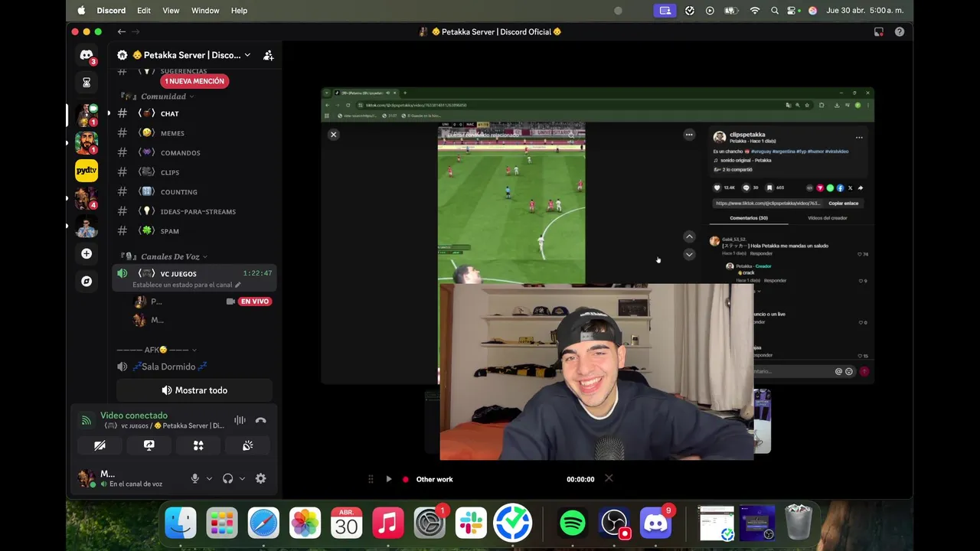Disconnect from voice with hang-up icon
This screenshot has width=980, height=551.
click(x=260, y=420)
